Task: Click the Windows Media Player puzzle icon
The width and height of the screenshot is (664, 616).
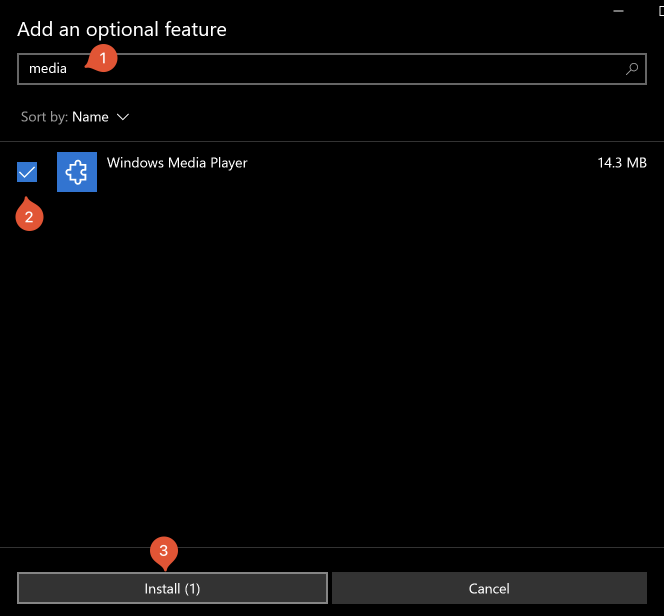Action: coord(77,172)
